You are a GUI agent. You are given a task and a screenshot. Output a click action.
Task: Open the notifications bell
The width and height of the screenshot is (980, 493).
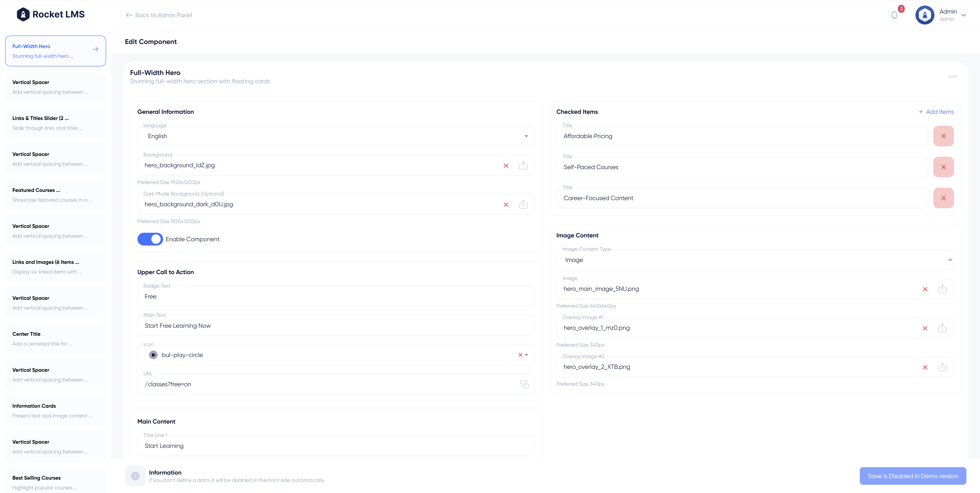pyautogui.click(x=894, y=15)
